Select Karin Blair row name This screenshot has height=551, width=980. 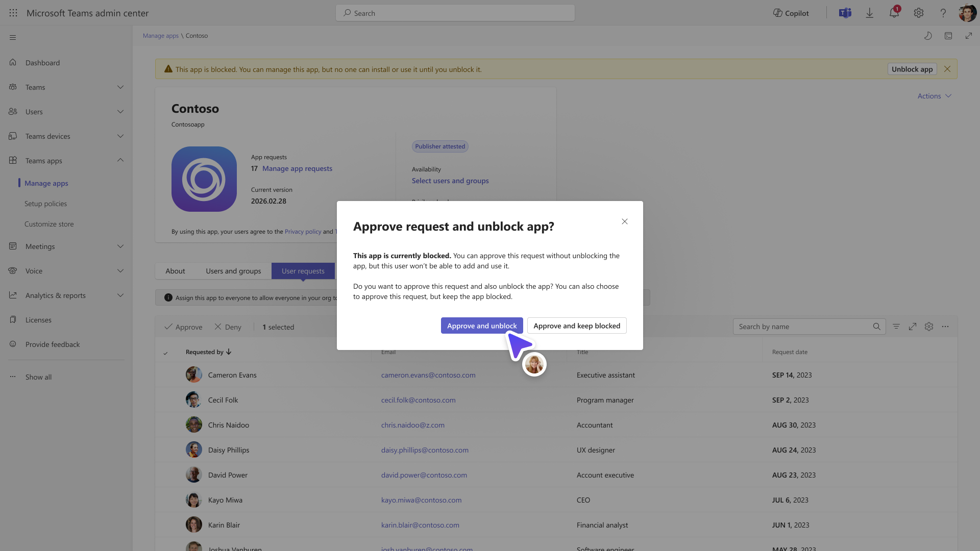pyautogui.click(x=224, y=525)
